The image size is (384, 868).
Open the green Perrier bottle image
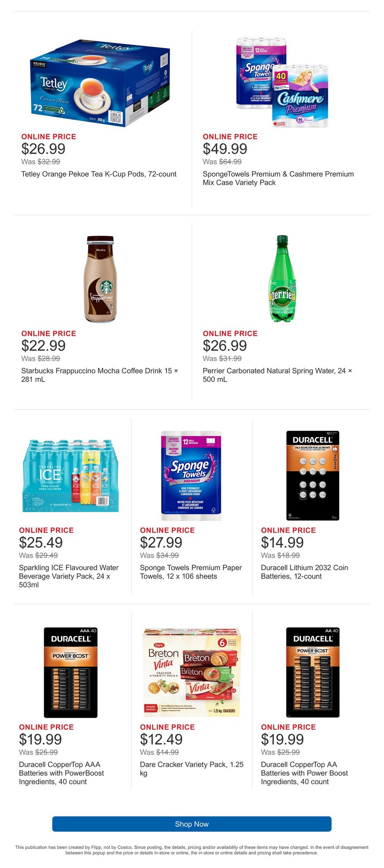click(282, 279)
